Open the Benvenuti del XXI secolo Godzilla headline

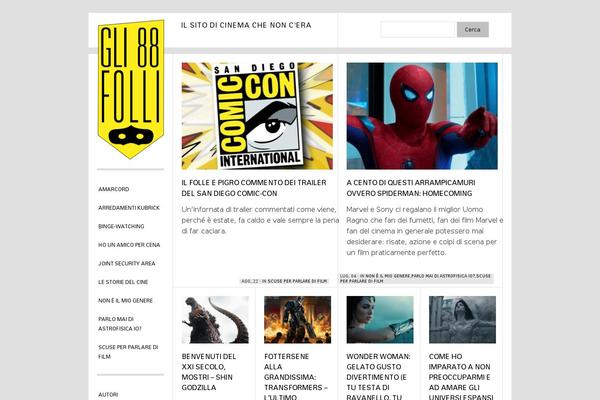(x=209, y=372)
